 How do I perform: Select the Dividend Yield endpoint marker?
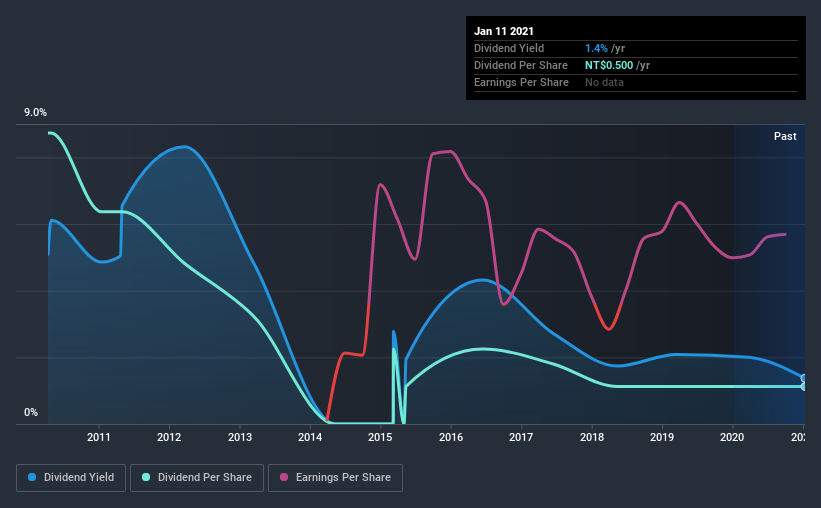803,378
